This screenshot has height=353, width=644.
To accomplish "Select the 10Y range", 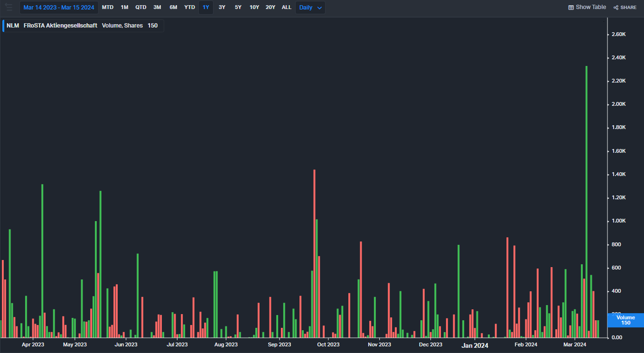I will coord(254,8).
